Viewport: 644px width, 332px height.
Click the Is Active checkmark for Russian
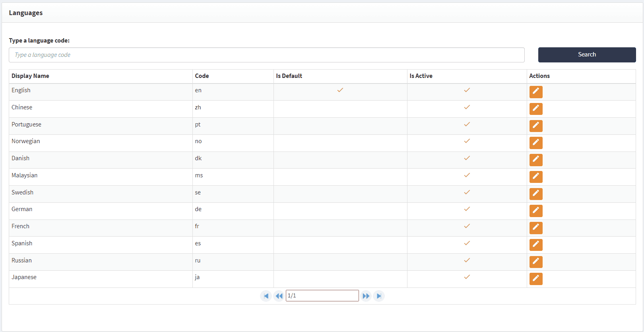click(467, 260)
